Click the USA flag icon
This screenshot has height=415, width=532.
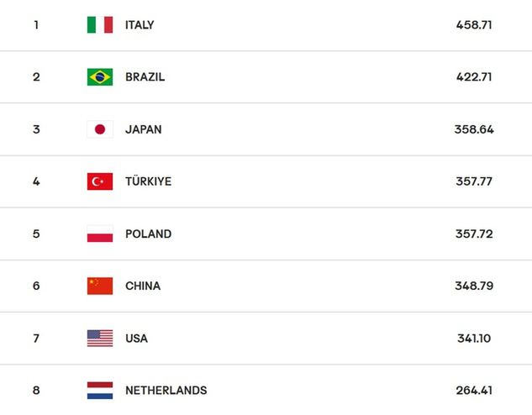[100, 338]
